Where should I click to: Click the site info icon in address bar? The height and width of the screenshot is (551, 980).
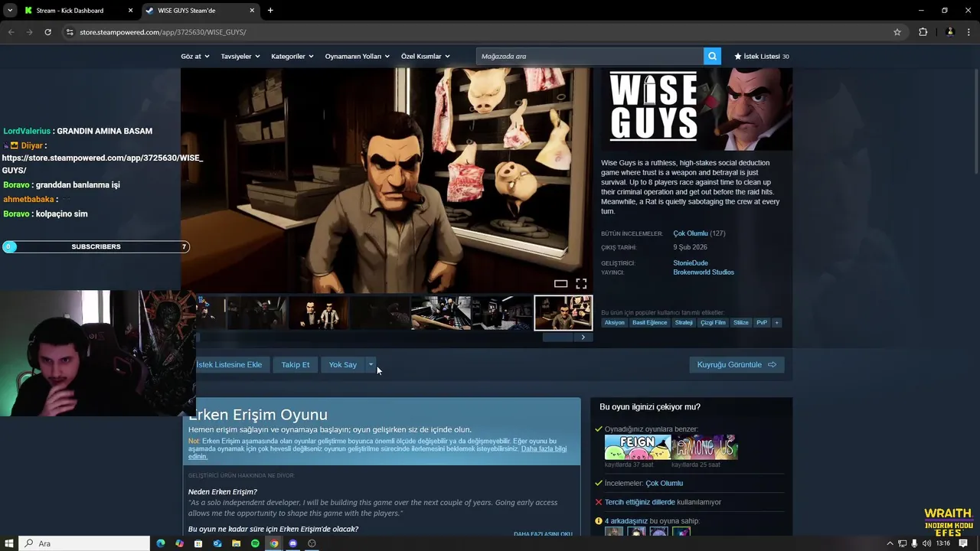(70, 32)
